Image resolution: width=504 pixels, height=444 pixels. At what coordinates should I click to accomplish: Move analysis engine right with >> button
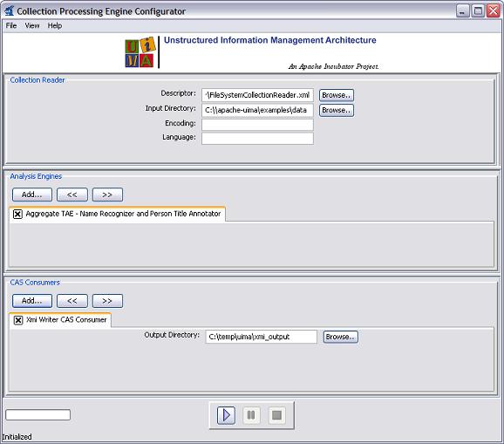pyautogui.click(x=107, y=195)
